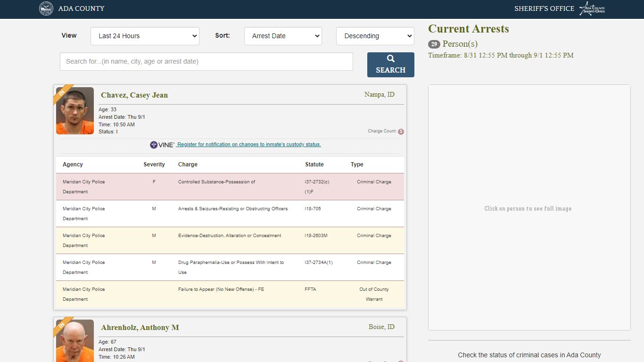This screenshot has height=362, width=644.
Task: Open the Arrest Date sort dropdown
Action: click(283, 36)
